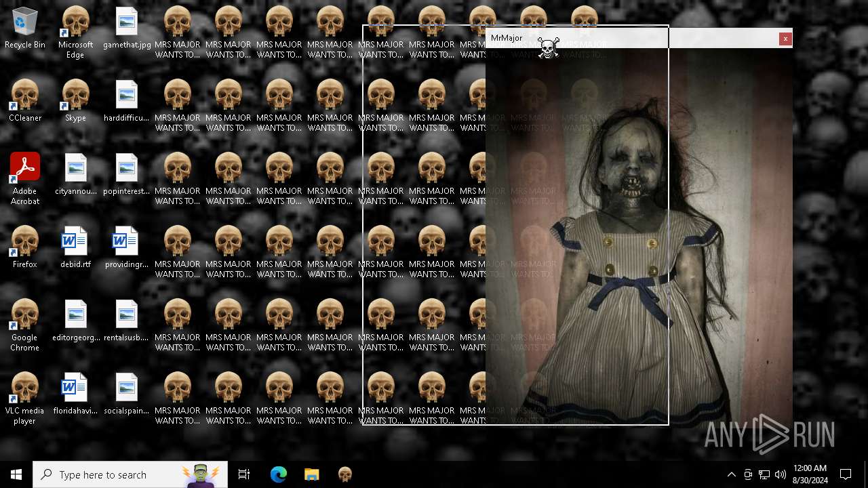
Task: Open the Recycle Bin desktop icon
Action: [25, 28]
